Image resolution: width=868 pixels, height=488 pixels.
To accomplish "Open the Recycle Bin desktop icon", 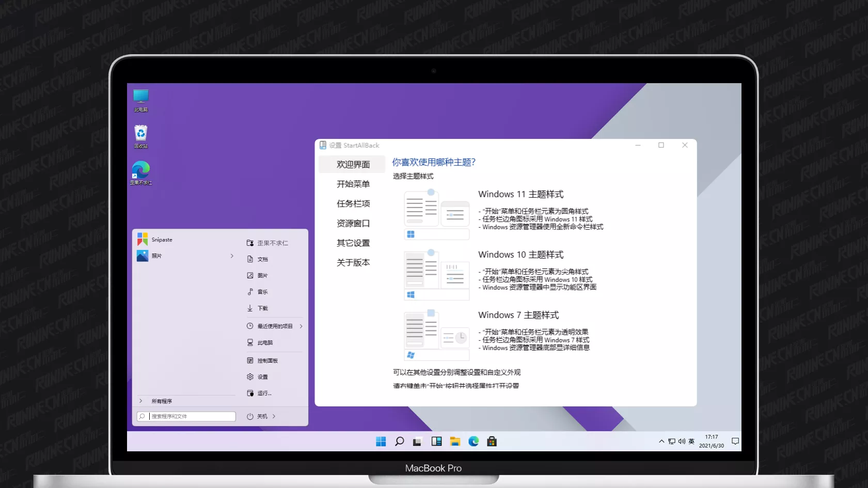I will pos(141,136).
